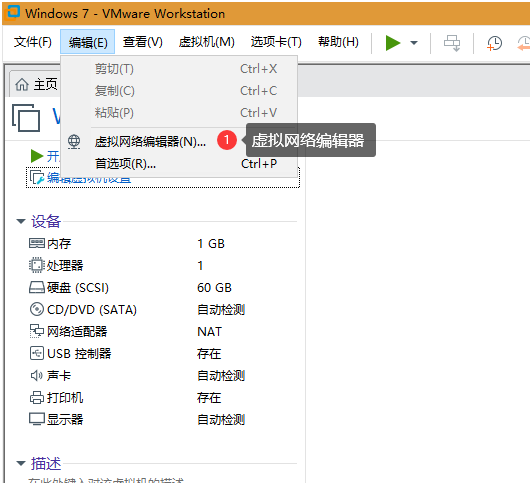Select the 网络适配器 device label
This screenshot has width=531, height=484.
tap(77, 332)
